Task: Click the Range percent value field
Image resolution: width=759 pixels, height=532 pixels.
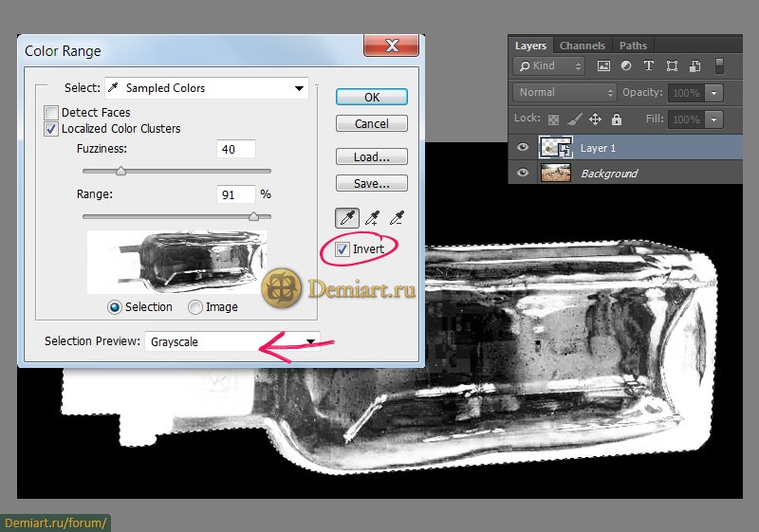Action: 235,194
